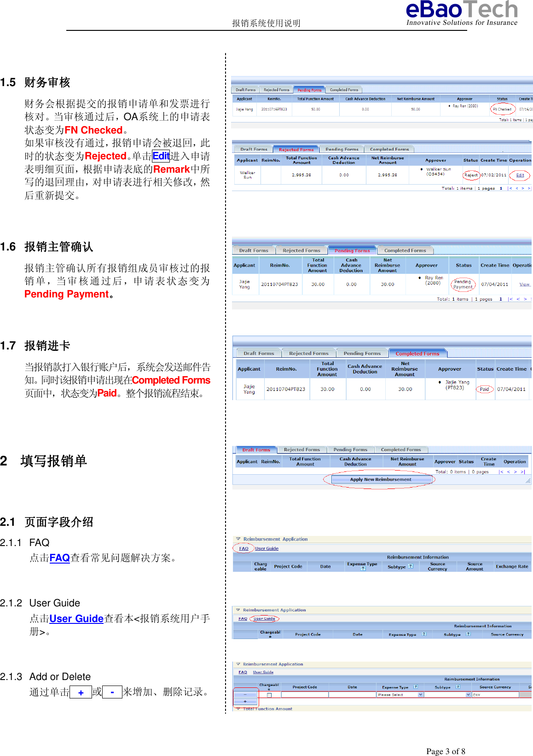
Task: Go to last page in the empty Draft Forms table
Action: pos(522,472)
